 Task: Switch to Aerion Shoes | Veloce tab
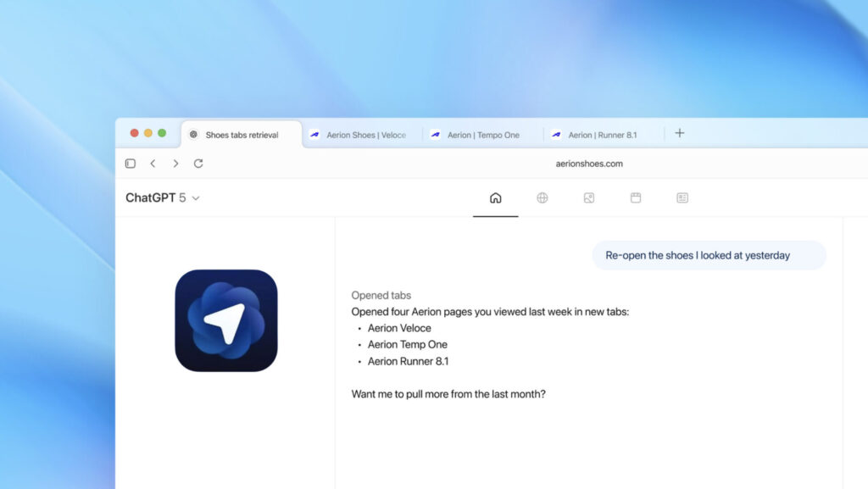365,135
